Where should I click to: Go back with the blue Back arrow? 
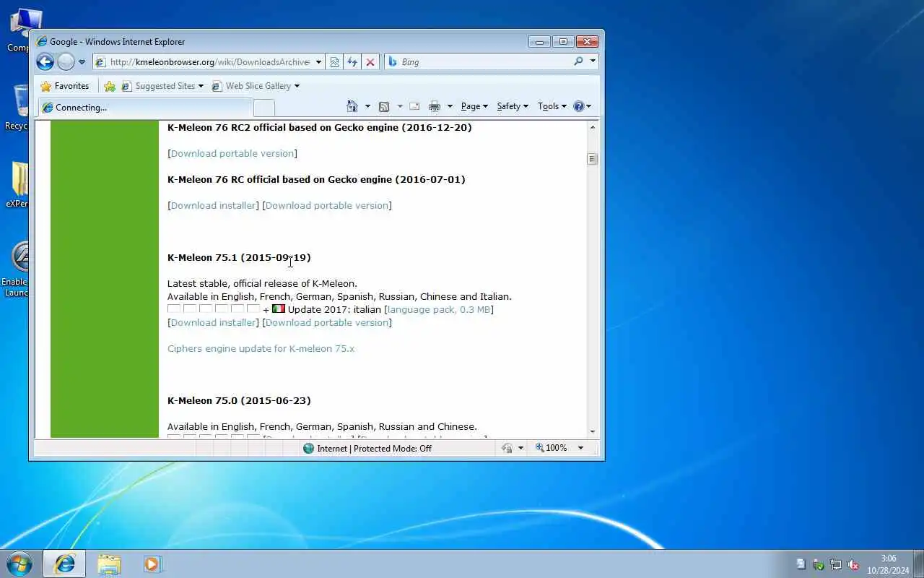click(x=45, y=61)
